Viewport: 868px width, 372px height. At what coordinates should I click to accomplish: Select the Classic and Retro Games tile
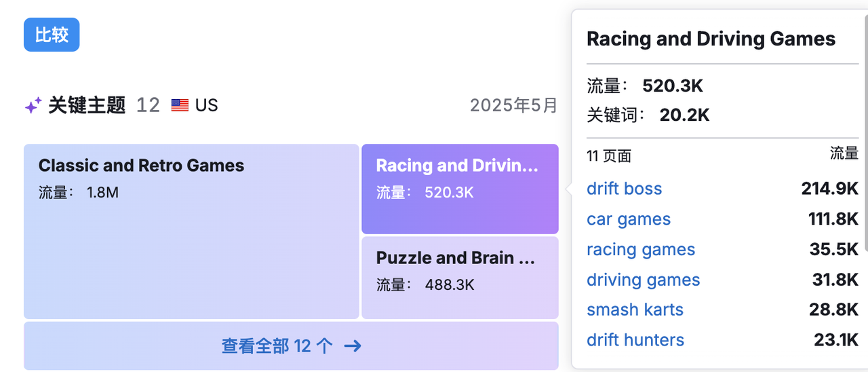(x=191, y=231)
